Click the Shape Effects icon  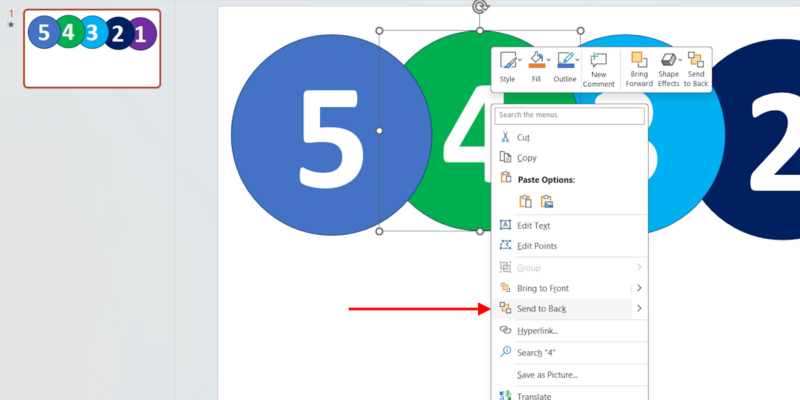tap(668, 68)
